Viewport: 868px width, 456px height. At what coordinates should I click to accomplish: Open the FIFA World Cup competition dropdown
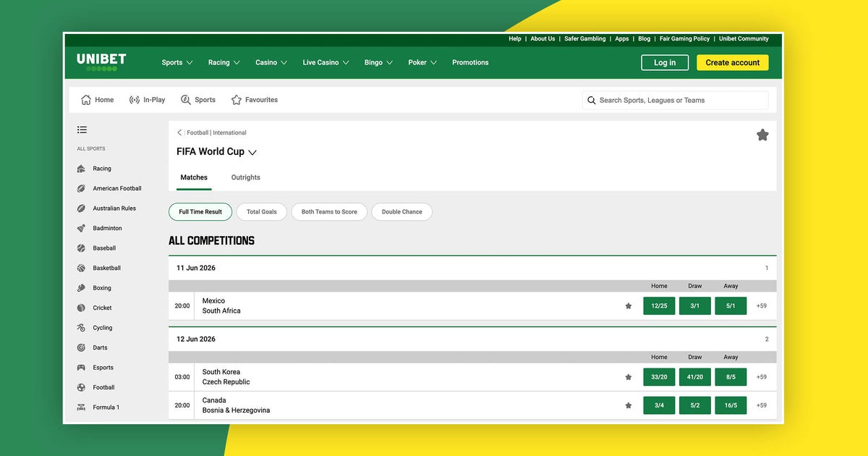tap(252, 153)
